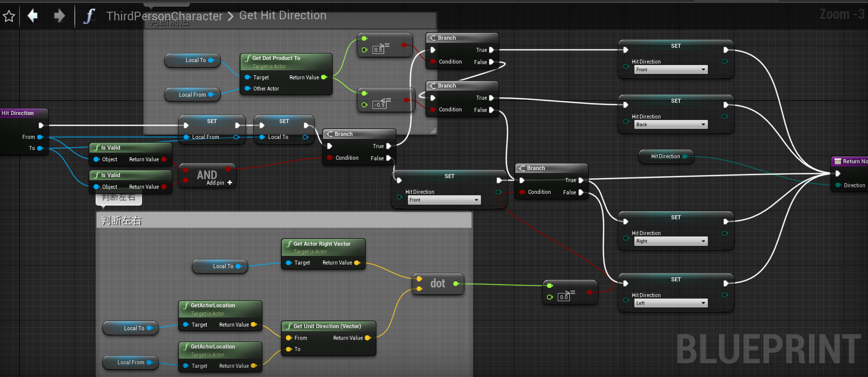The width and height of the screenshot is (868, 377).
Task: Select the AND node
Action: pyautogui.click(x=207, y=176)
